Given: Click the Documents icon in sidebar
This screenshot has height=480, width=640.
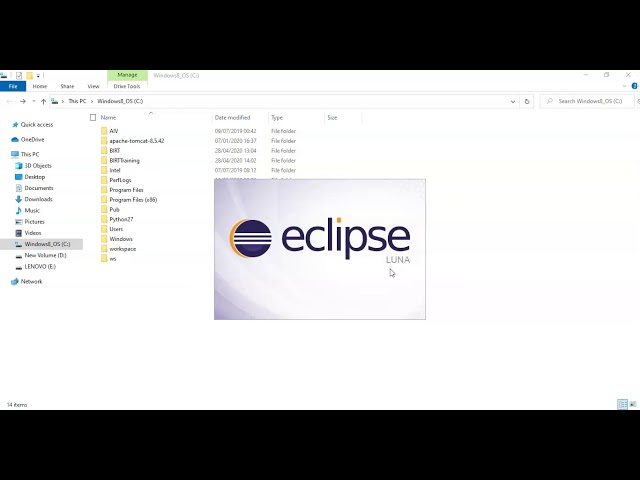Looking at the screenshot, I should click(x=18, y=188).
